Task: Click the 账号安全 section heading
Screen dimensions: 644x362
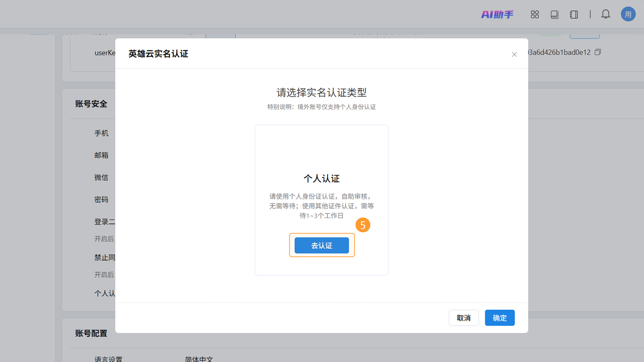Action: click(x=91, y=104)
